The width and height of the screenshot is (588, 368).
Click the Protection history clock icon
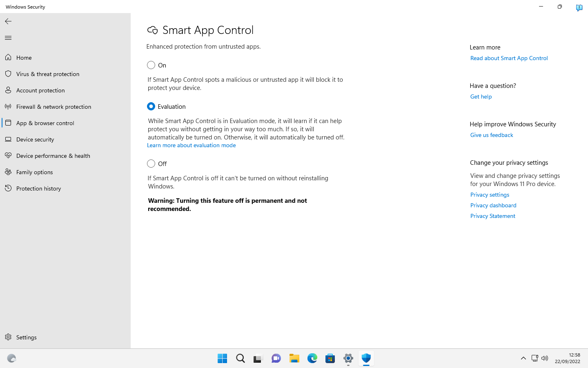8,188
